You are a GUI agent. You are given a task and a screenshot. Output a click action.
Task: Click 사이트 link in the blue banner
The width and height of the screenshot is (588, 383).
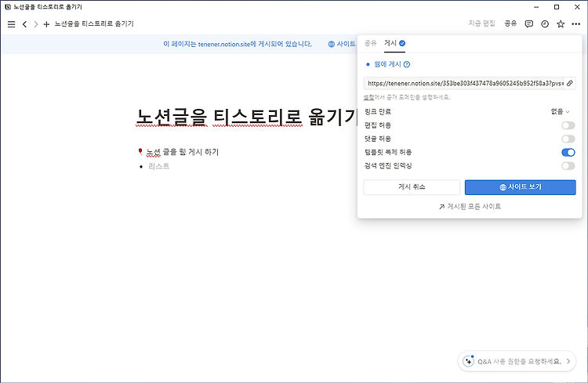click(x=342, y=44)
